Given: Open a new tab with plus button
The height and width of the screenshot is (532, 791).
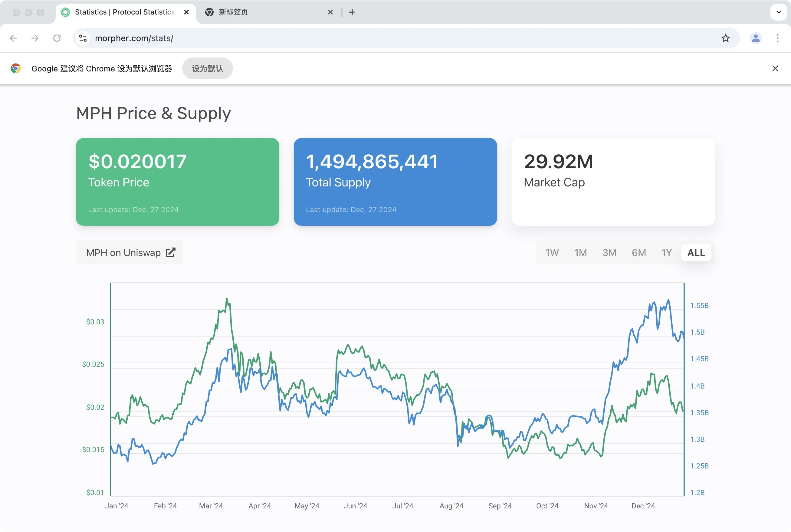Looking at the screenshot, I should click(x=352, y=12).
